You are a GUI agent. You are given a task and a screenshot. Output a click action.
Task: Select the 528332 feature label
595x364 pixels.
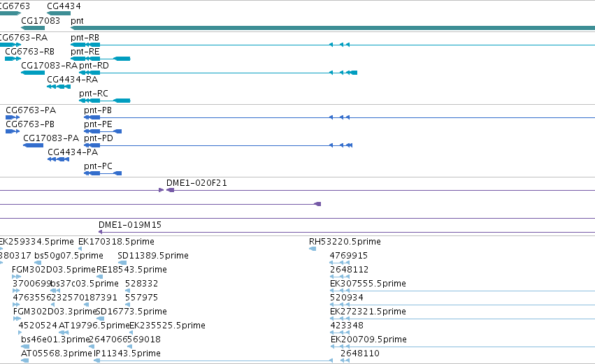click(141, 284)
